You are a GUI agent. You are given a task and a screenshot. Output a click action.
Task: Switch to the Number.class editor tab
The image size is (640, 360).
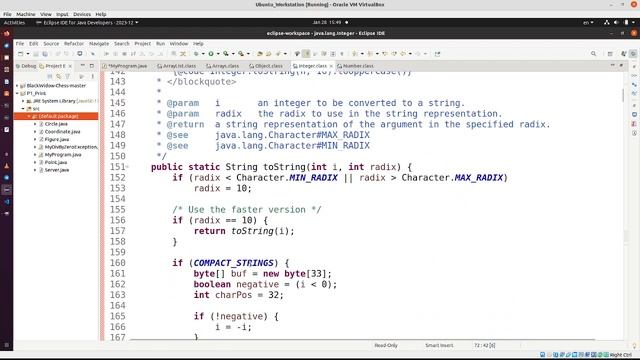[x=356, y=66]
